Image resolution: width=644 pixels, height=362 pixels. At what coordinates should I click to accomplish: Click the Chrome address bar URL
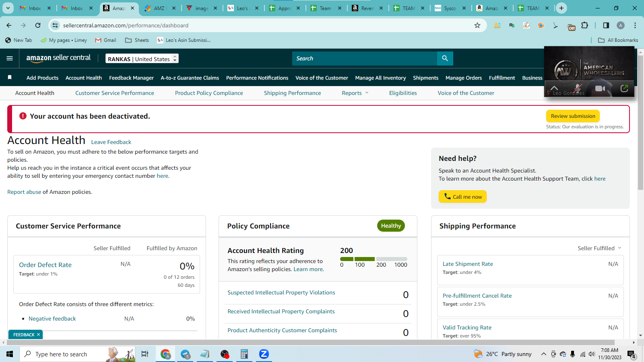point(126,25)
